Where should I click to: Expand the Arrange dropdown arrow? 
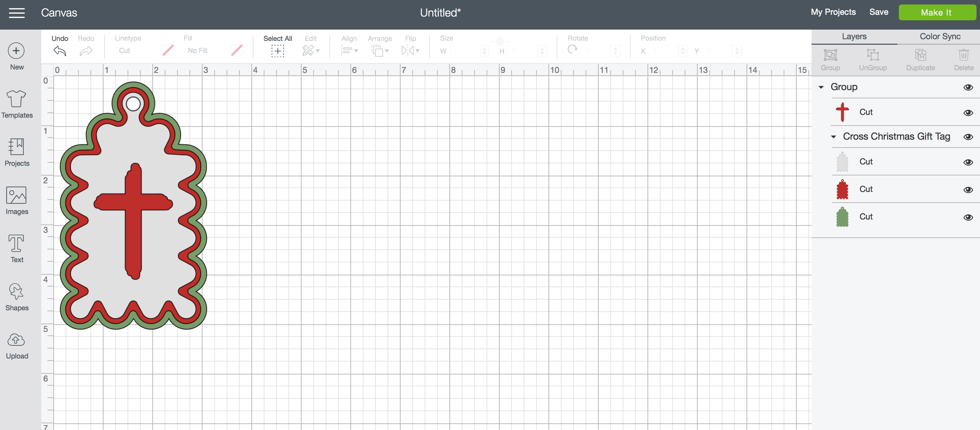386,51
